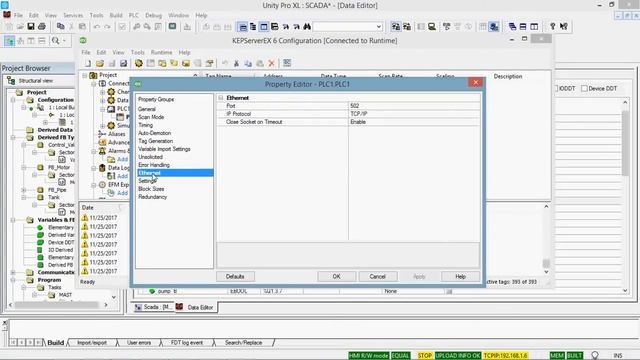The image size is (640, 360).
Task: Toggle the Device DDT checkbox in Data Editor
Action: 584,88
